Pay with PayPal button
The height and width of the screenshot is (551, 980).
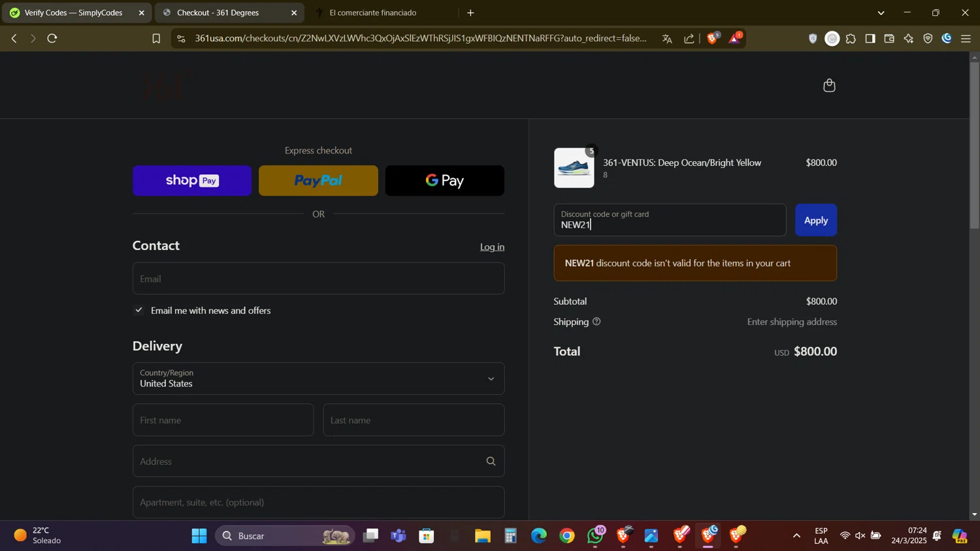pyautogui.click(x=318, y=181)
